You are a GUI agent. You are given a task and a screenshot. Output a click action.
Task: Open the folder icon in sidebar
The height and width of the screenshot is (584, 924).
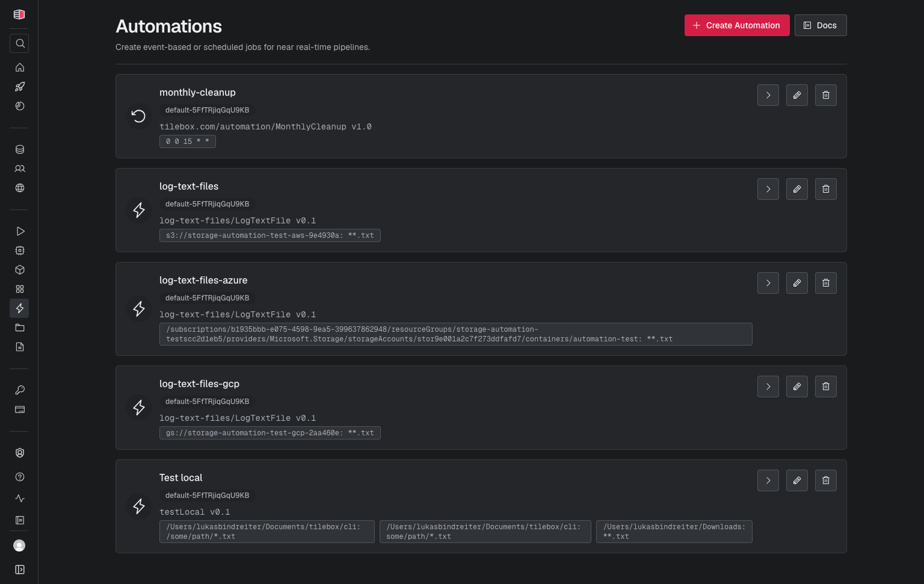click(19, 328)
